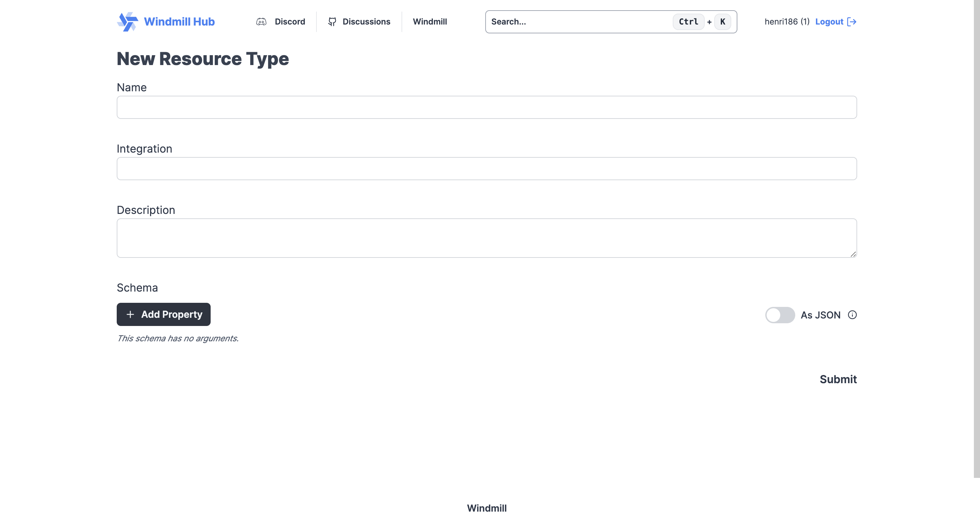980x530 pixels.
Task: Toggle As JSON off after enabling
Action: [x=780, y=315]
